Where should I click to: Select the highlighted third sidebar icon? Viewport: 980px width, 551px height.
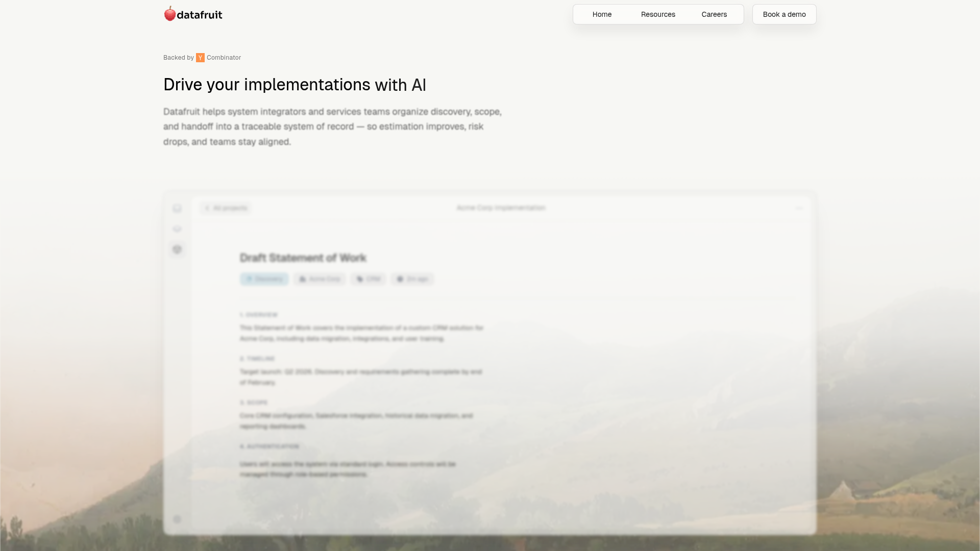tap(177, 249)
